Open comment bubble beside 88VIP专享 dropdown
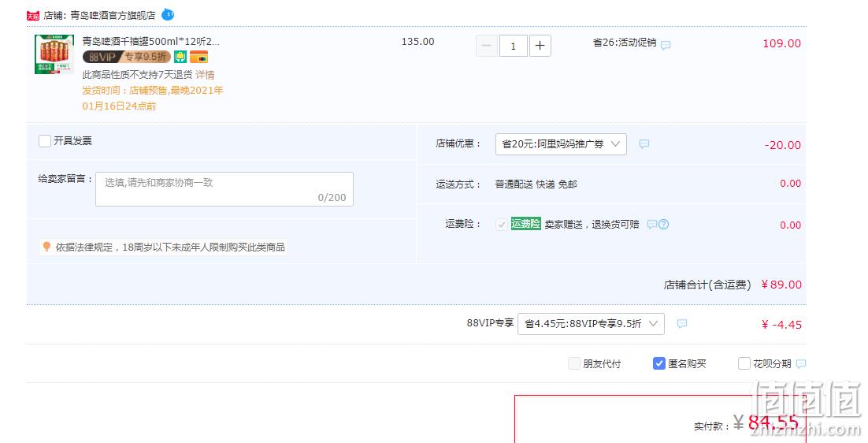The image size is (868, 443). (x=682, y=323)
